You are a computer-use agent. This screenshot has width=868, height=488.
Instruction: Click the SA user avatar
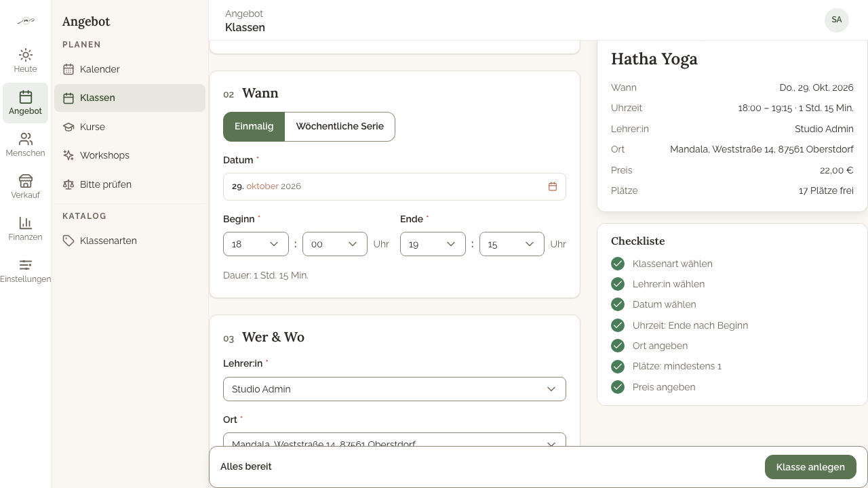tap(837, 20)
